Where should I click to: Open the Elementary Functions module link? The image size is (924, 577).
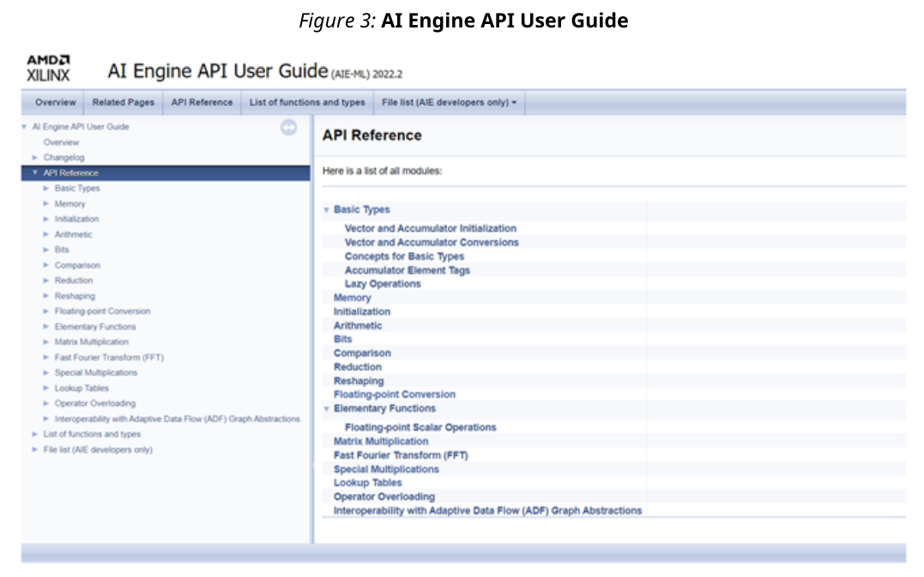click(x=384, y=408)
